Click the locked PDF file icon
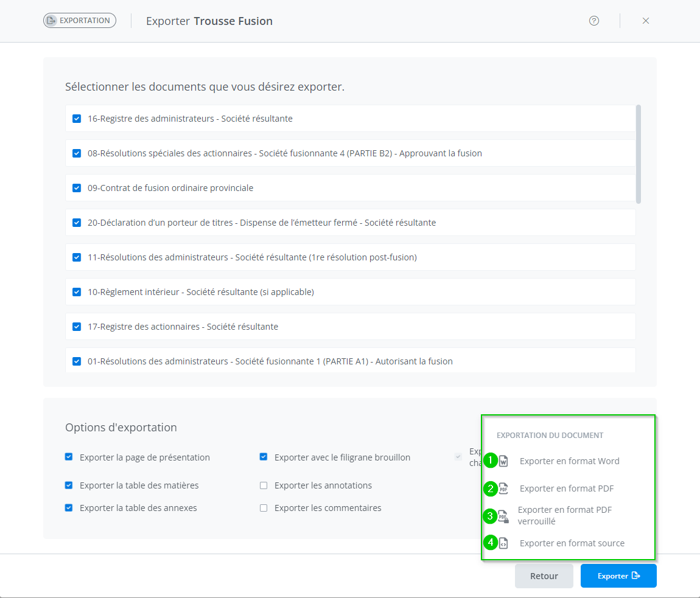Viewport: 700px width, 598px height. click(503, 516)
